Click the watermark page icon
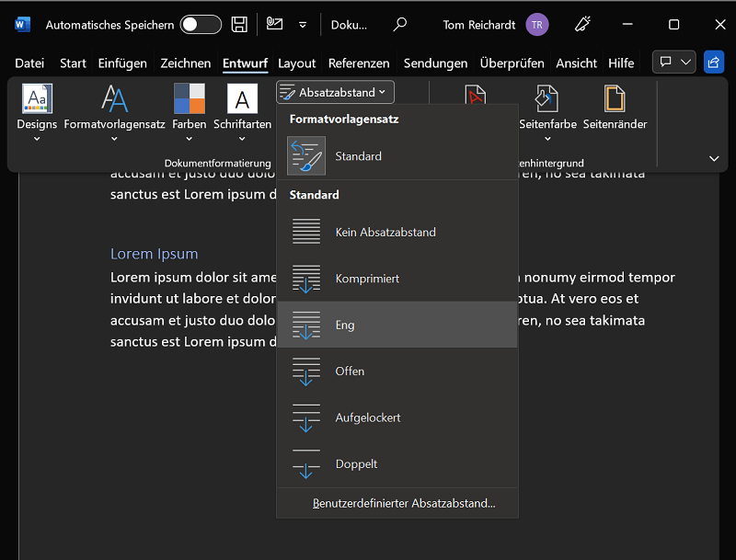The height and width of the screenshot is (560, 736). 476,95
